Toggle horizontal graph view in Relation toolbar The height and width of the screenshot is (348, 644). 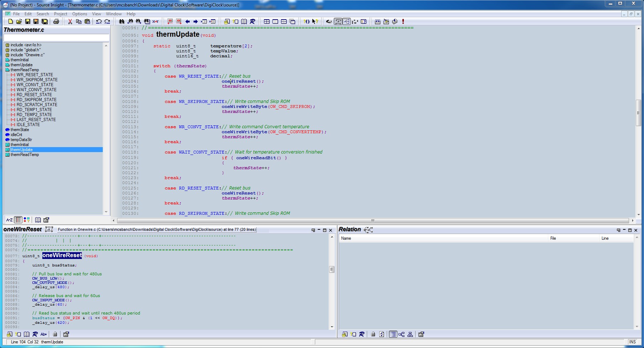401,334
